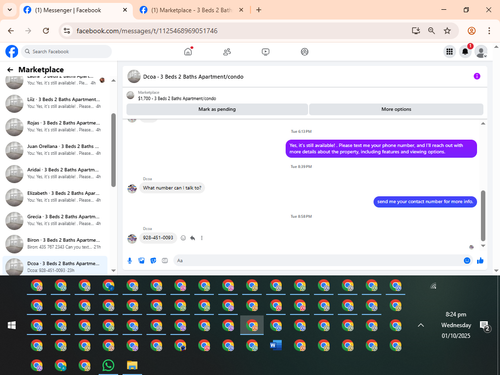Viewport: 500px width, 375px height.
Task: Open the notifications bell icon
Action: tap(465, 52)
